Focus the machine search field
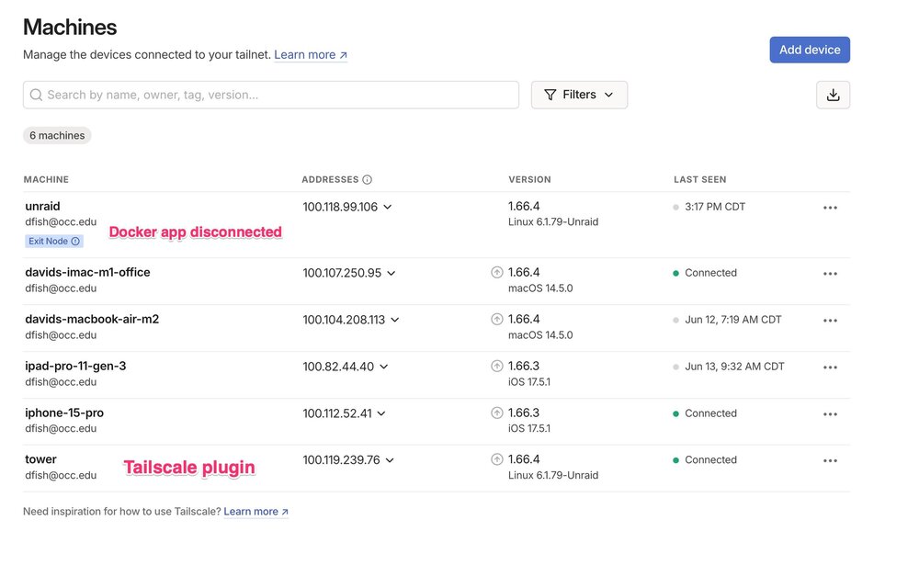The height and width of the screenshot is (588, 919). (x=271, y=95)
